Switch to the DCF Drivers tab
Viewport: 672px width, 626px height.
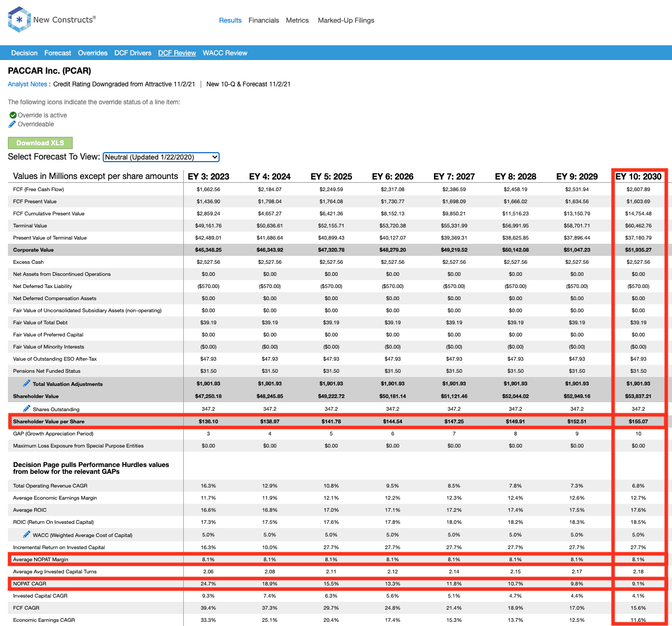click(133, 53)
